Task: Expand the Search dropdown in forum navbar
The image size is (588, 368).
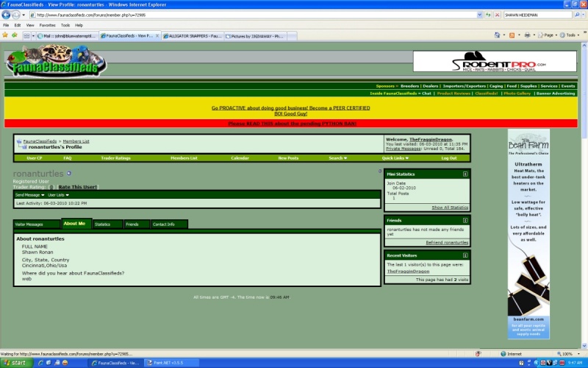Action: click(337, 158)
